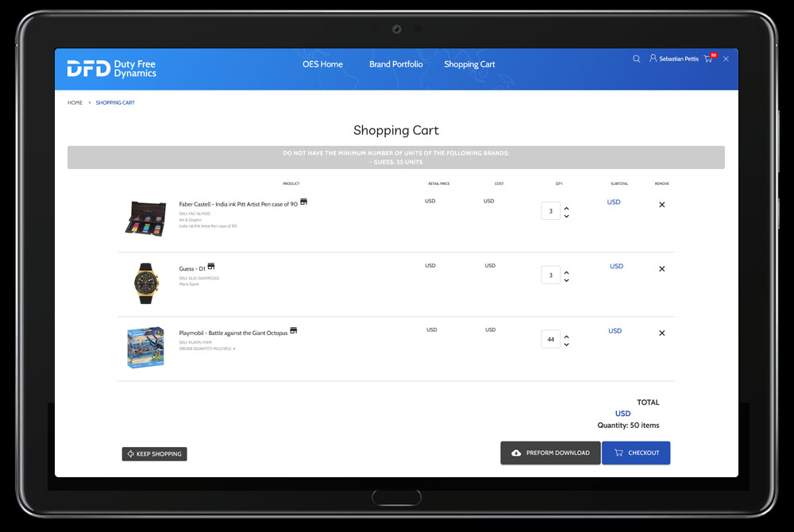This screenshot has width=794, height=532.
Task: Remove Playmobil item with X
Action: [x=662, y=333]
